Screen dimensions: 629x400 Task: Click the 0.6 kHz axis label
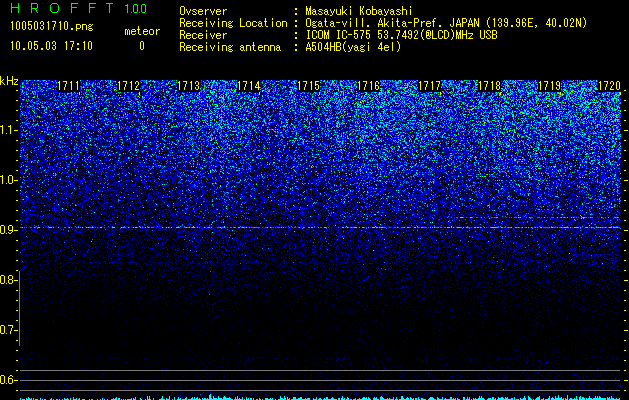pyautogui.click(x=8, y=380)
